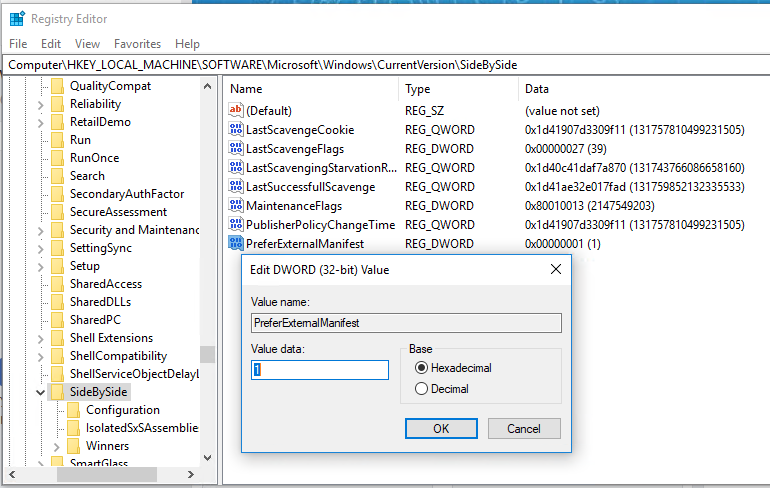Click the Value data input field
The height and width of the screenshot is (488, 770).
[320, 370]
